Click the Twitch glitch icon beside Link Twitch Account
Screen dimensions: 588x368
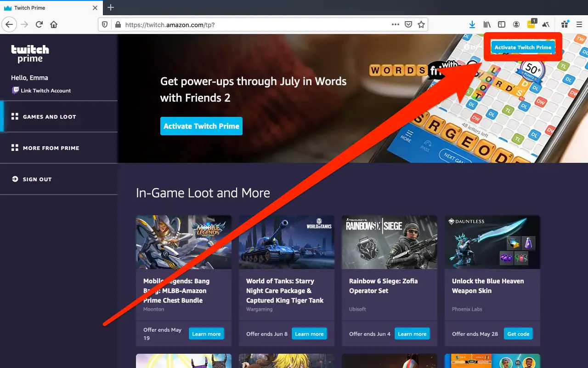[x=15, y=91]
